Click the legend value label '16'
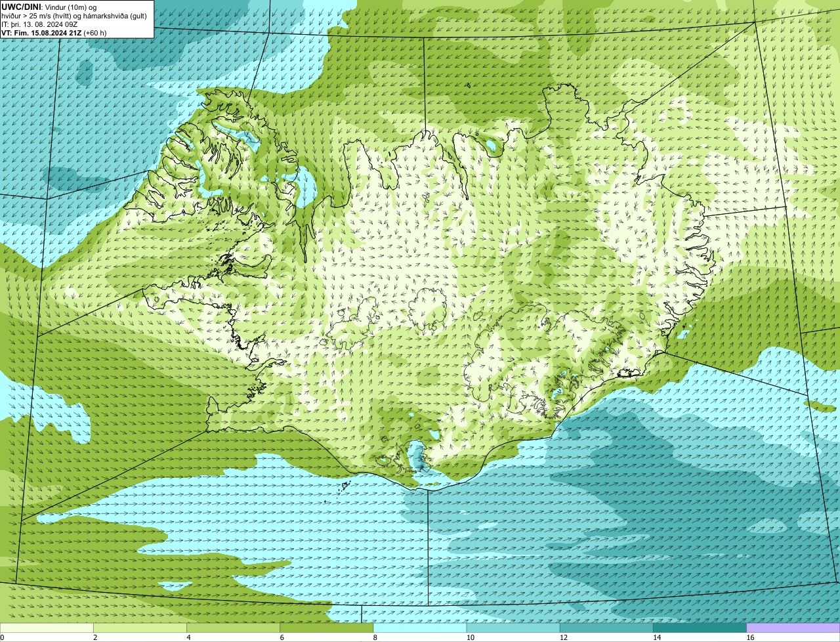 750,637
